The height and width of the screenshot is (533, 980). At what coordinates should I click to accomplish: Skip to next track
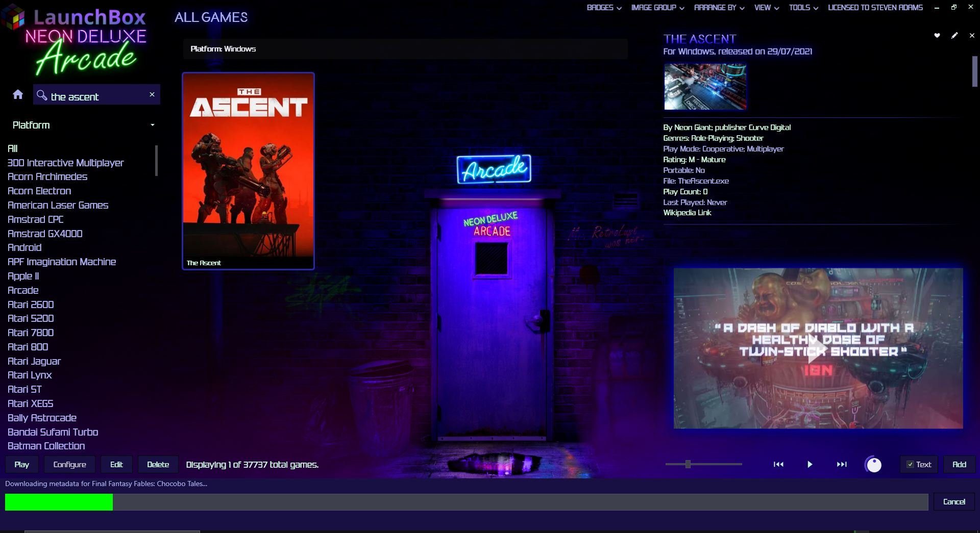[x=842, y=464]
